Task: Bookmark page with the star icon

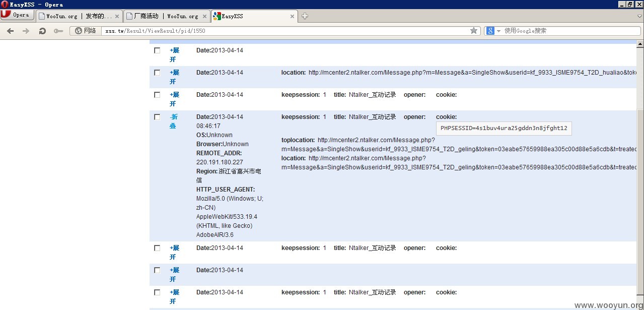Action: (474, 31)
